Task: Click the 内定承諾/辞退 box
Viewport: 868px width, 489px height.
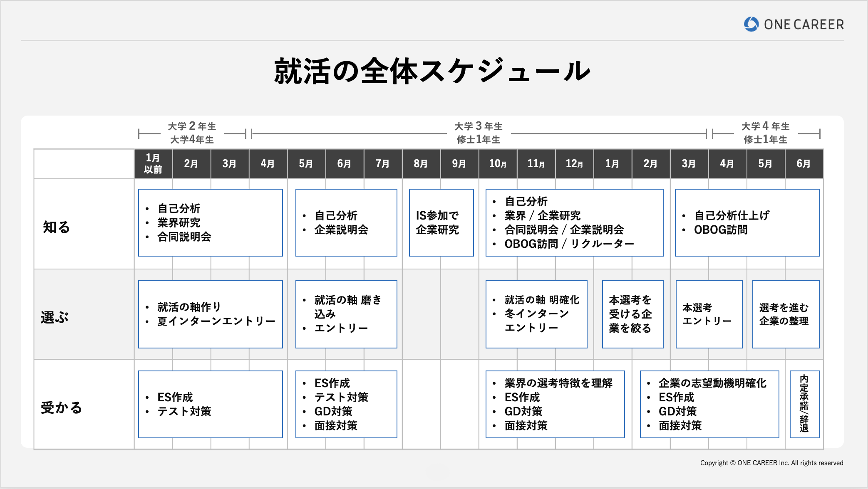Action: (804, 404)
